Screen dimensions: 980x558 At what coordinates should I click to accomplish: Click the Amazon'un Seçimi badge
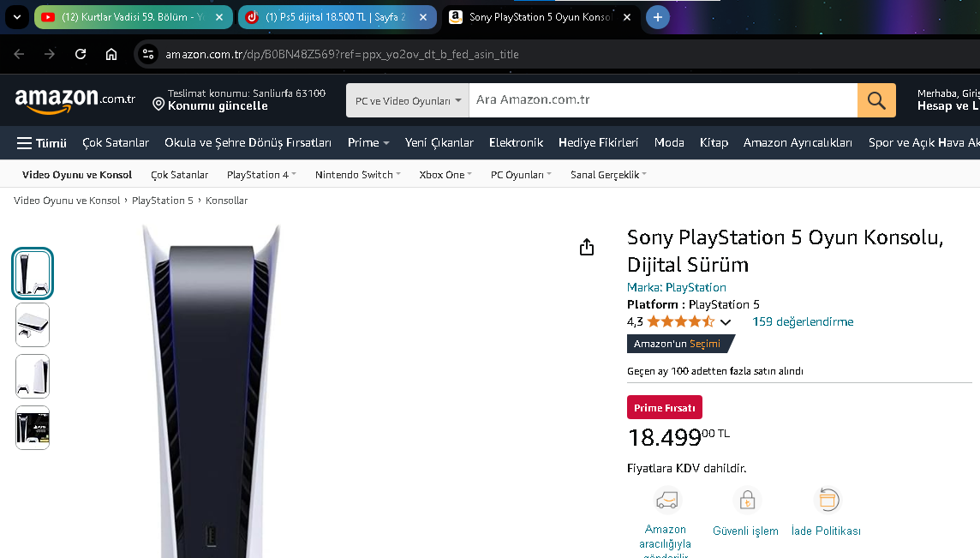pyautogui.click(x=680, y=344)
